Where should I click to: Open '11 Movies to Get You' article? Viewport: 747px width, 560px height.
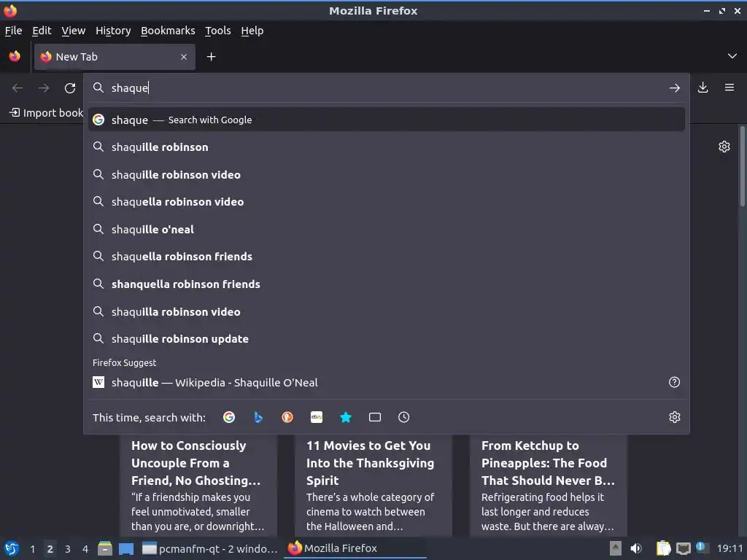(373, 486)
